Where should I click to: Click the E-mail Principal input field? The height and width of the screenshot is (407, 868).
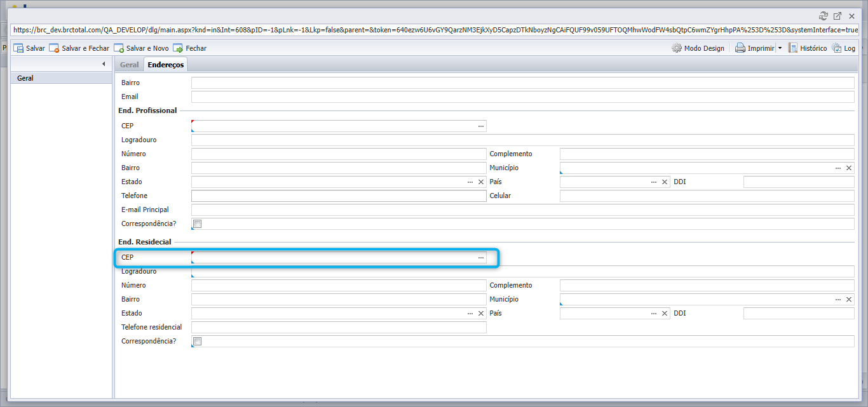pos(522,210)
